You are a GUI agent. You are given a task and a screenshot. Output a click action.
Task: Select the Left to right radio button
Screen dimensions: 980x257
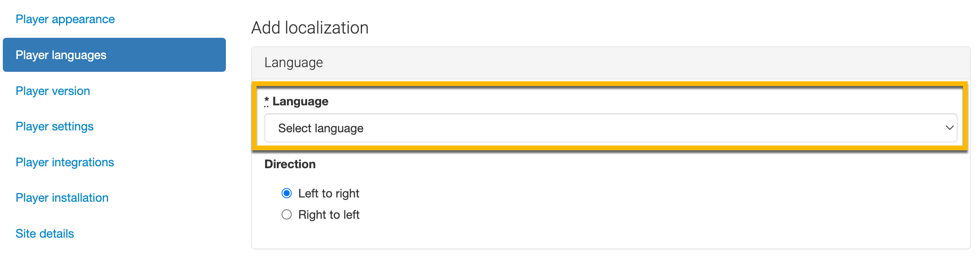click(x=287, y=193)
